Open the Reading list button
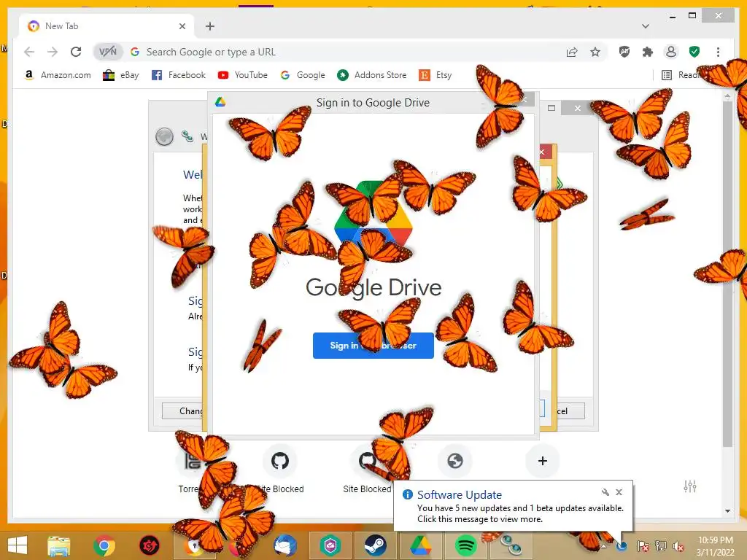 click(681, 75)
